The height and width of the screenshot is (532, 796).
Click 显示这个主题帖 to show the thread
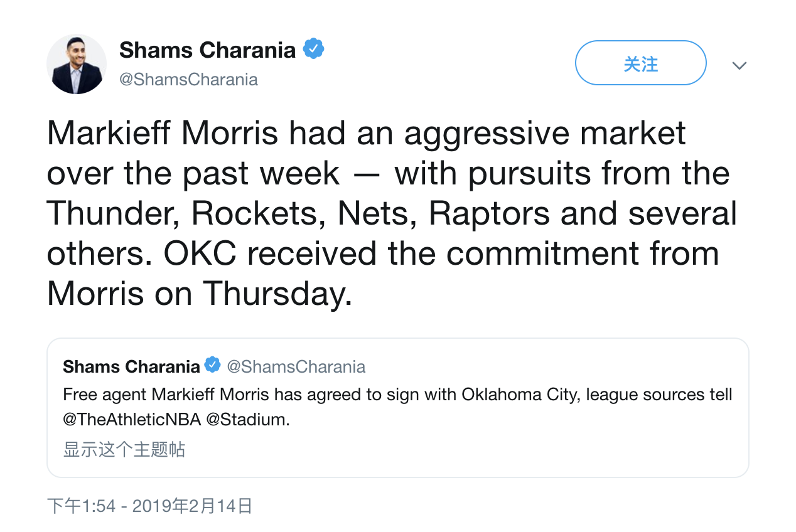[x=124, y=449]
